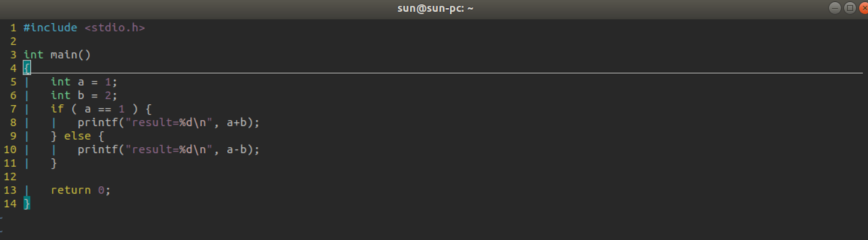This screenshot has height=240, width=868.
Task: Click the printf call with a+b
Action: (x=169, y=123)
